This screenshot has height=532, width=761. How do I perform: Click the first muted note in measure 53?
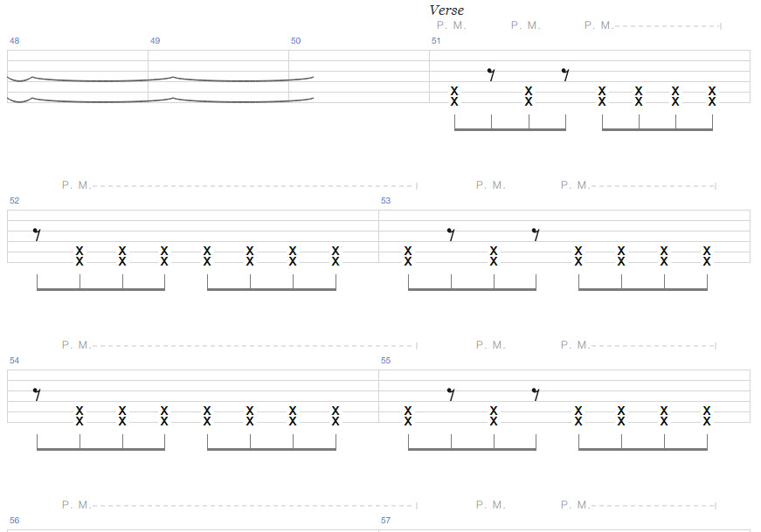tap(408, 255)
